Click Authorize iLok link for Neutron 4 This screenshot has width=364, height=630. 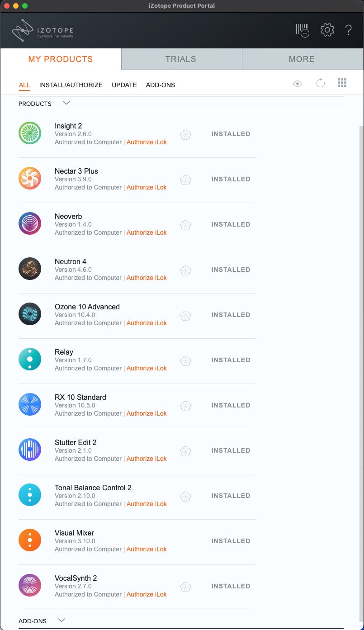147,278
